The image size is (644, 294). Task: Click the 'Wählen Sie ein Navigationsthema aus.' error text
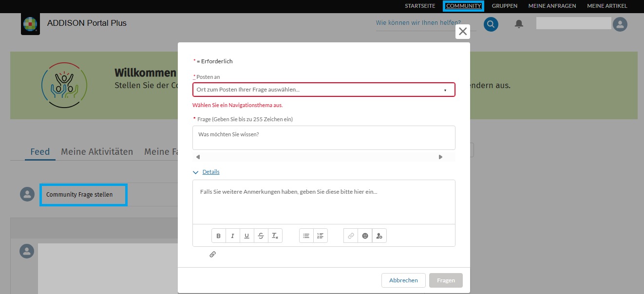pyautogui.click(x=238, y=105)
